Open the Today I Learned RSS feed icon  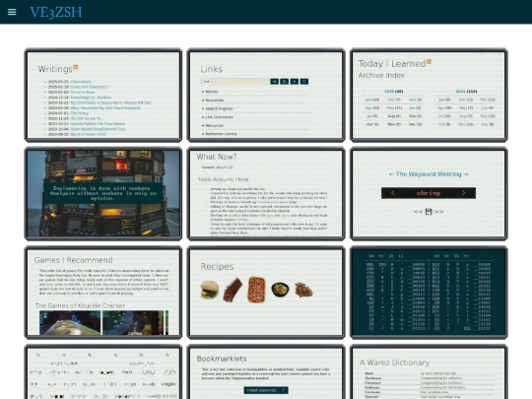(430, 62)
